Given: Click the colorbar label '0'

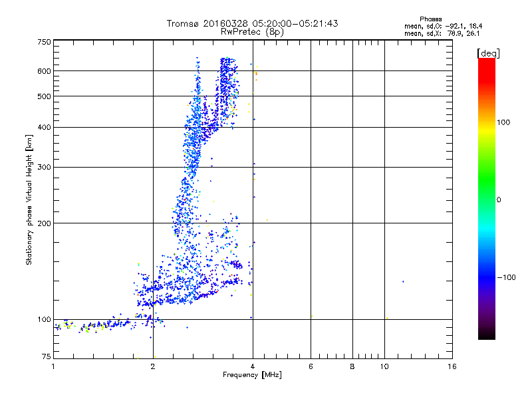Looking at the screenshot, I should coord(499,199).
